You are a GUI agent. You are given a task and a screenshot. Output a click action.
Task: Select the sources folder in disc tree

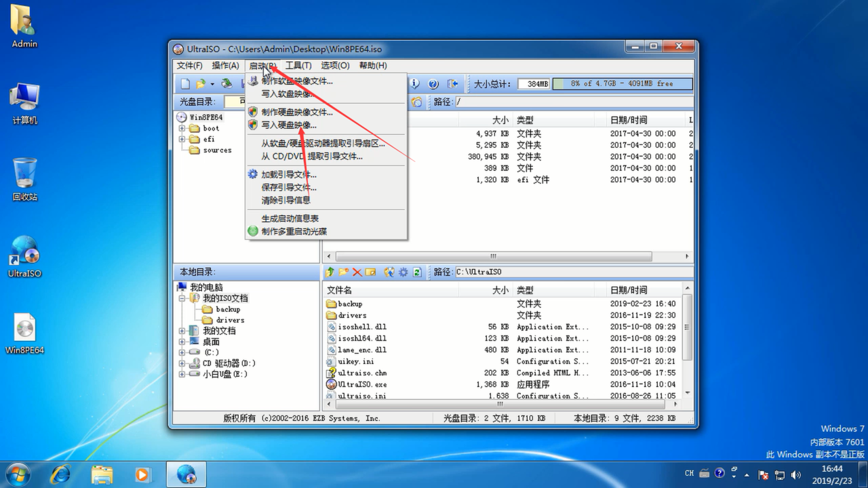click(x=211, y=150)
